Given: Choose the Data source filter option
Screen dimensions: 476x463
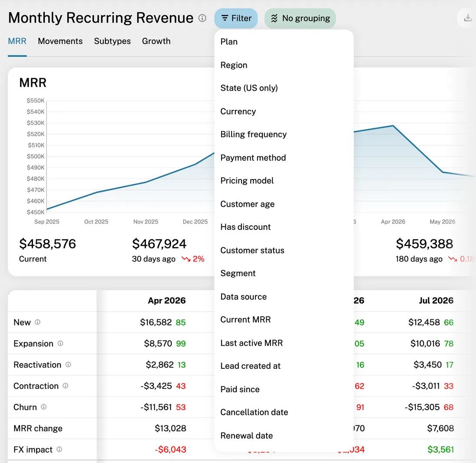Looking at the screenshot, I should [284, 297].
